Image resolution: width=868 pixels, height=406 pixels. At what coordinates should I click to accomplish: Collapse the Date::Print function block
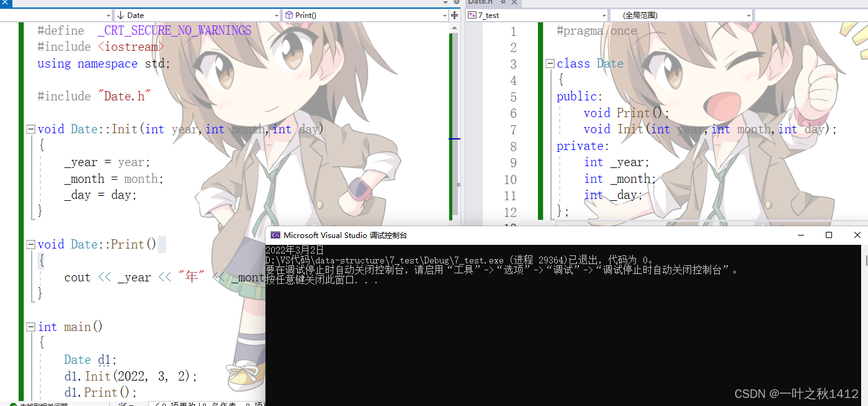[30, 245]
